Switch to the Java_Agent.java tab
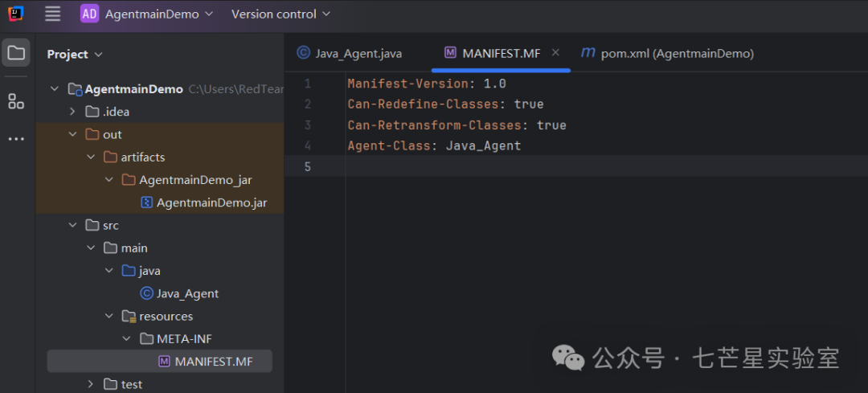This screenshot has height=393, width=868. coord(350,54)
